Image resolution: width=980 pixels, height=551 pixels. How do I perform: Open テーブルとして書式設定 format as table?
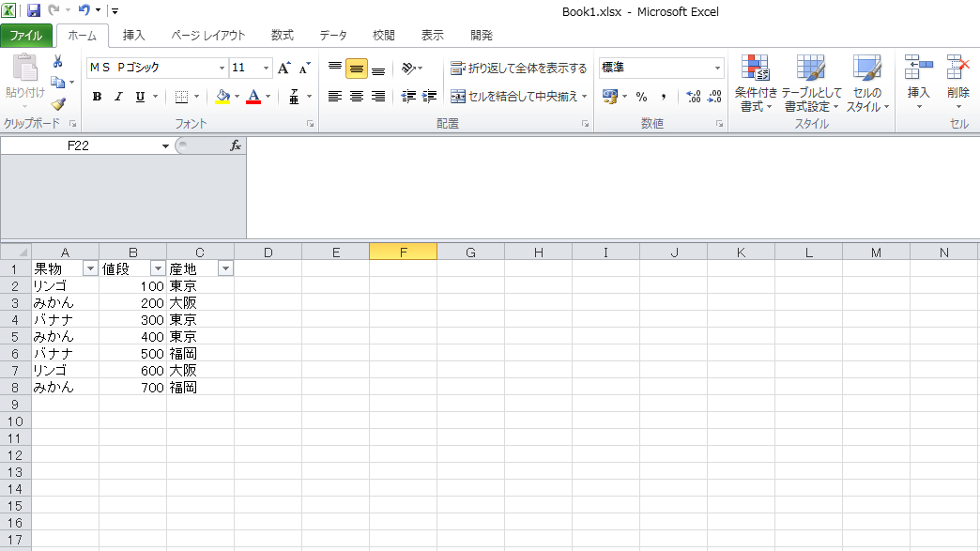[x=811, y=83]
